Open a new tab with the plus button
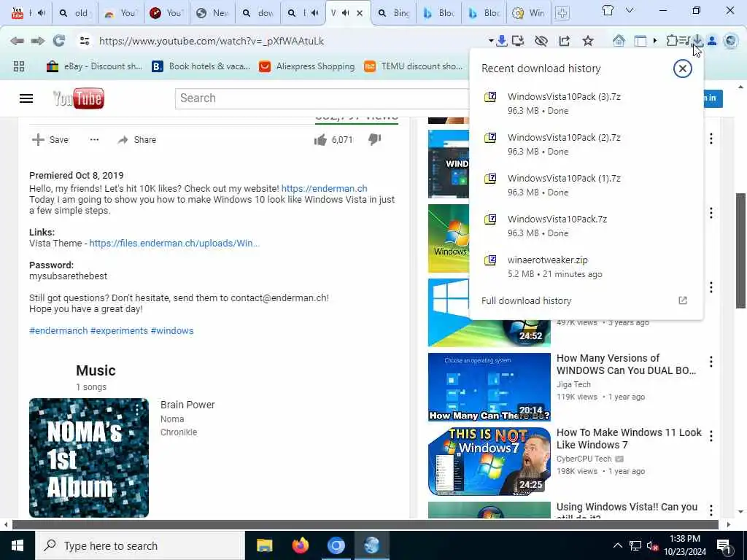The width and height of the screenshot is (747, 560). pyautogui.click(x=562, y=13)
